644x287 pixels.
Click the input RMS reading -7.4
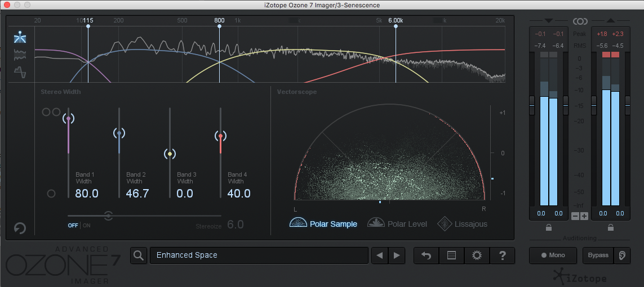pos(541,46)
